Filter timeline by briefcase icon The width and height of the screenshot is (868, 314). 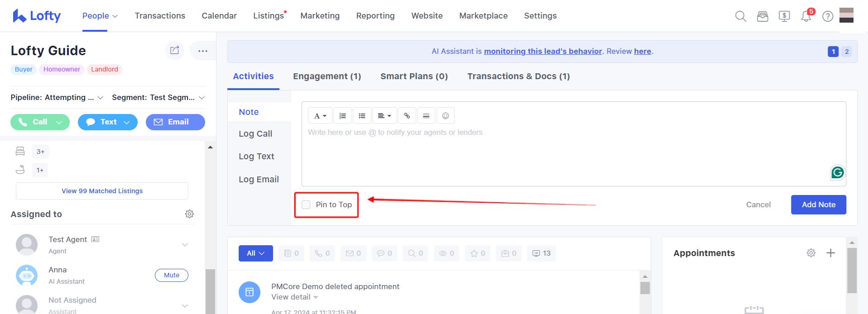click(x=508, y=253)
